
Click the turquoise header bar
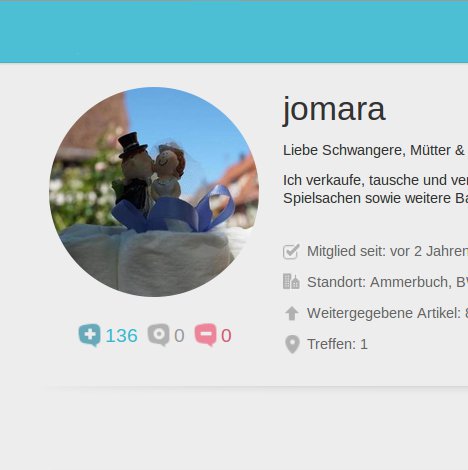pyautogui.click(x=234, y=32)
